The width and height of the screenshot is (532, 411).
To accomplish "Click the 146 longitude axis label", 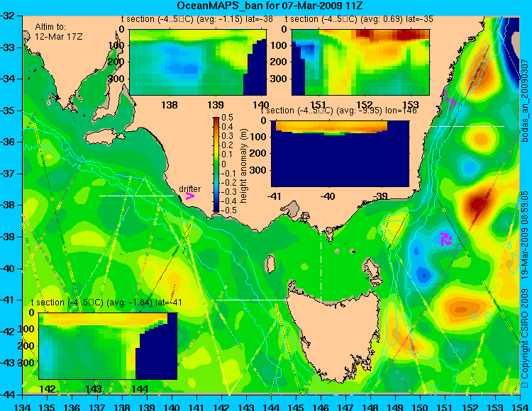I will tap(321, 407).
